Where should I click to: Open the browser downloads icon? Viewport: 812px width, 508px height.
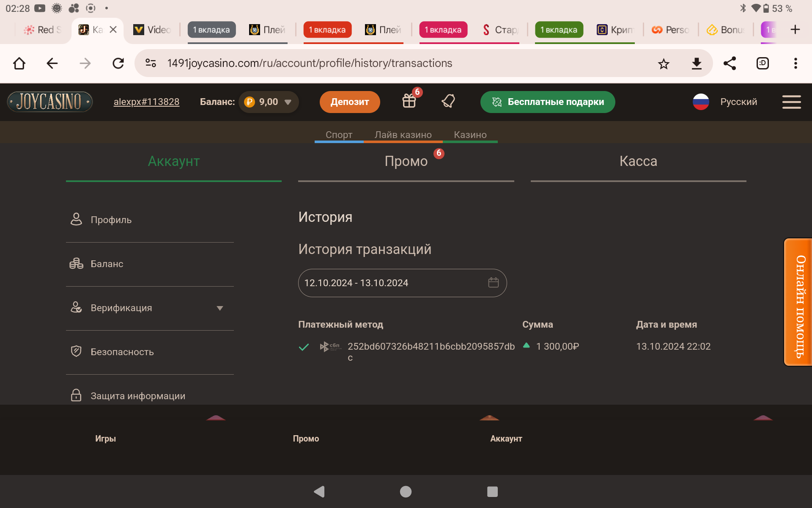pos(697,63)
